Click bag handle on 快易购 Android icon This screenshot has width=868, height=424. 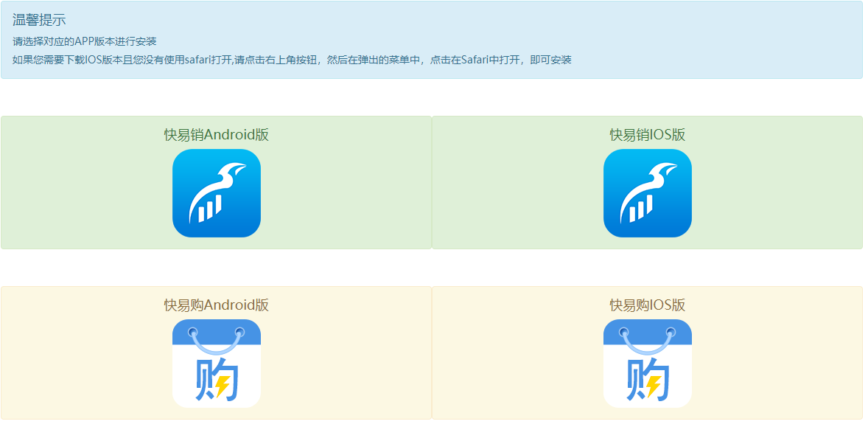click(216, 345)
